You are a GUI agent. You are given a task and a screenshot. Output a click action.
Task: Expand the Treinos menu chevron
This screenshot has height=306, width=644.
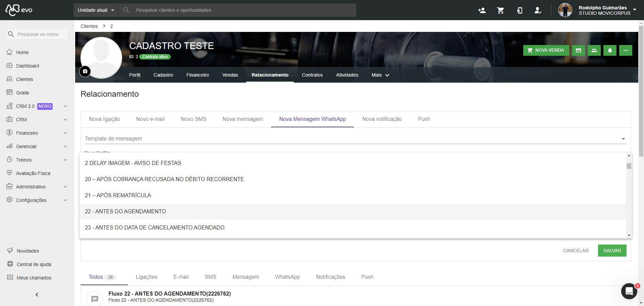65,160
